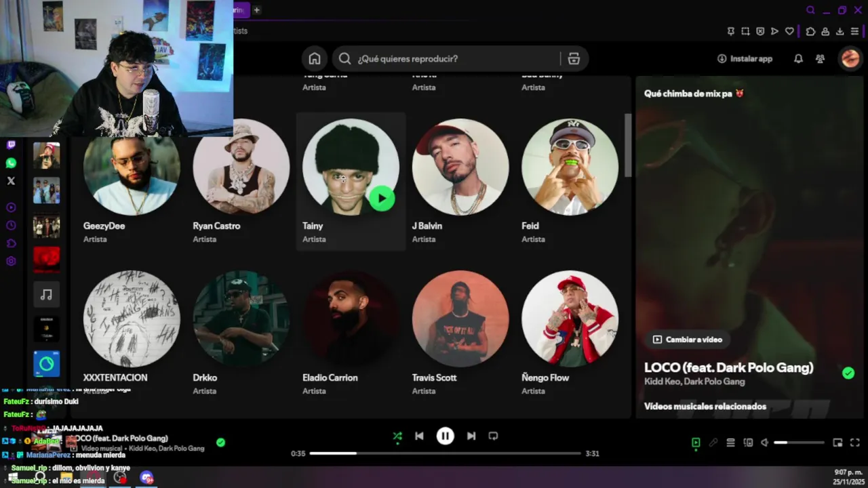Pause the current song
The width and height of the screenshot is (868, 488).
[x=445, y=436]
